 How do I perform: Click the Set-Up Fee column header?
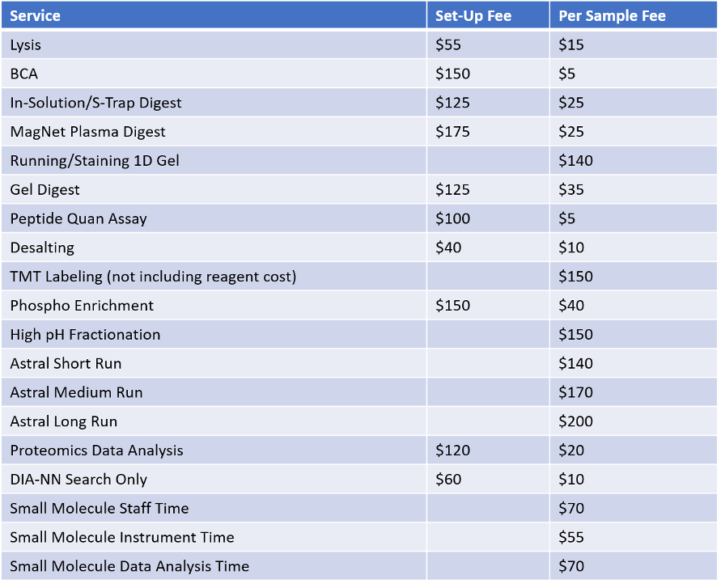(x=473, y=15)
